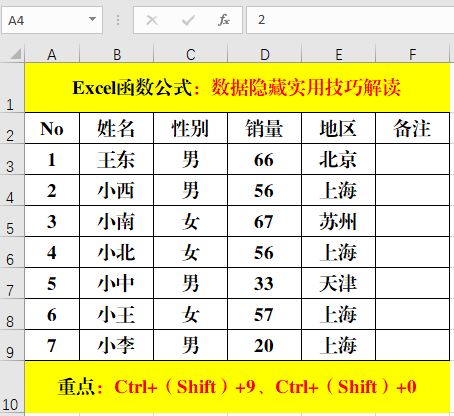Click the formula bar input containing 2
454x416 pixels.
pyautogui.click(x=350, y=20)
